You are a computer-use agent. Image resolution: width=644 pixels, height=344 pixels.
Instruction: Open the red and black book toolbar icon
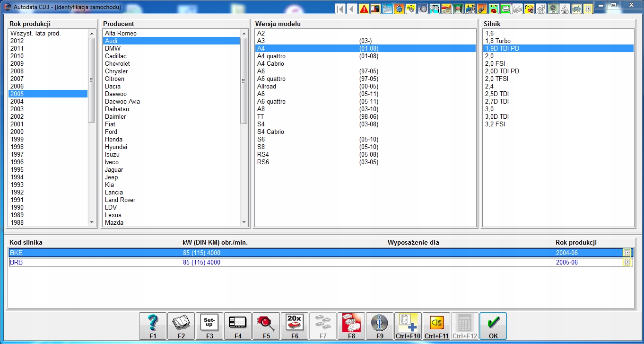[x=375, y=9]
